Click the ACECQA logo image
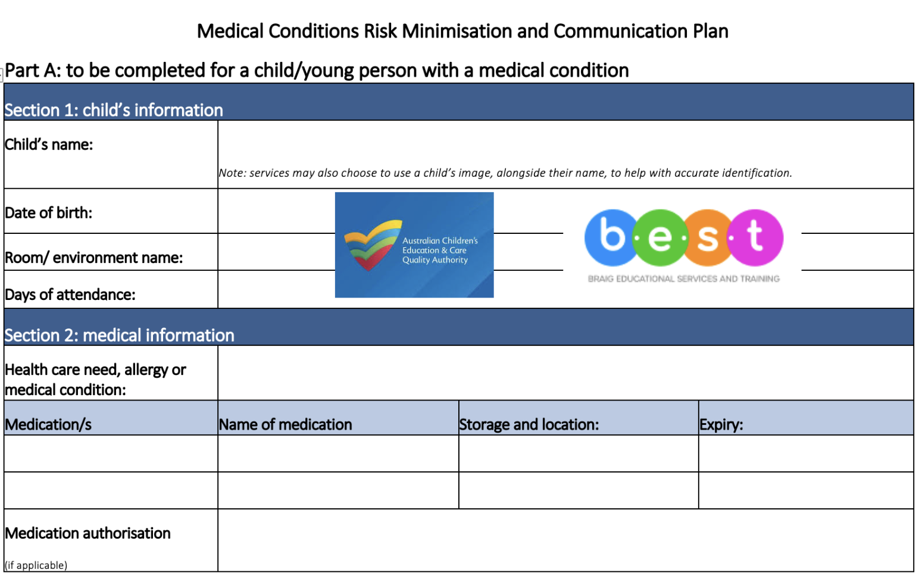 tap(414, 245)
